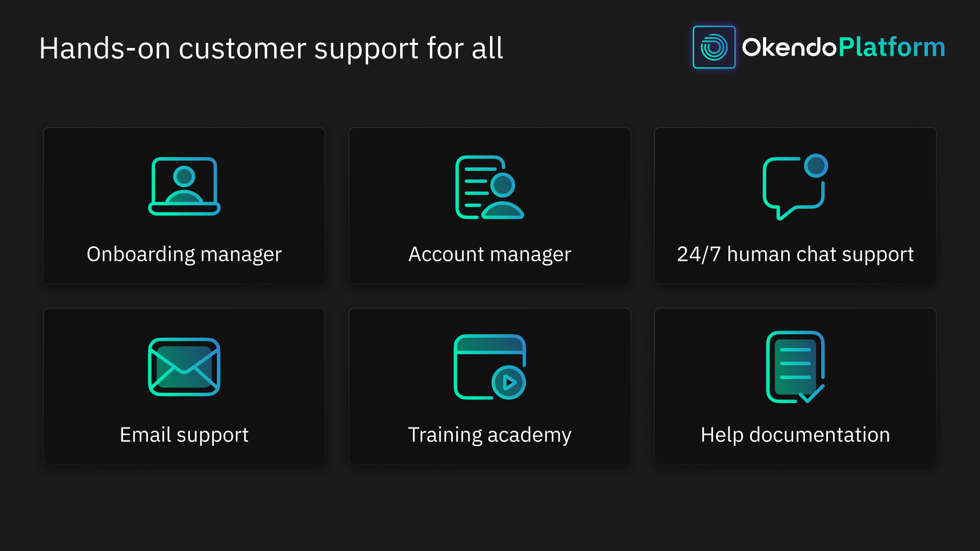Click the Help documentation checklist icon

pos(795,367)
